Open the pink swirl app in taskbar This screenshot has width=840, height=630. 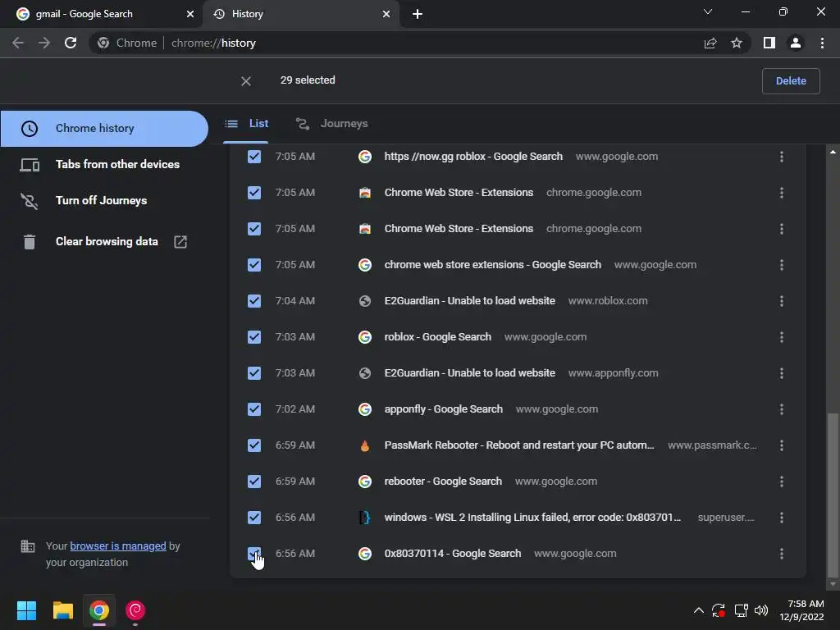click(135, 610)
